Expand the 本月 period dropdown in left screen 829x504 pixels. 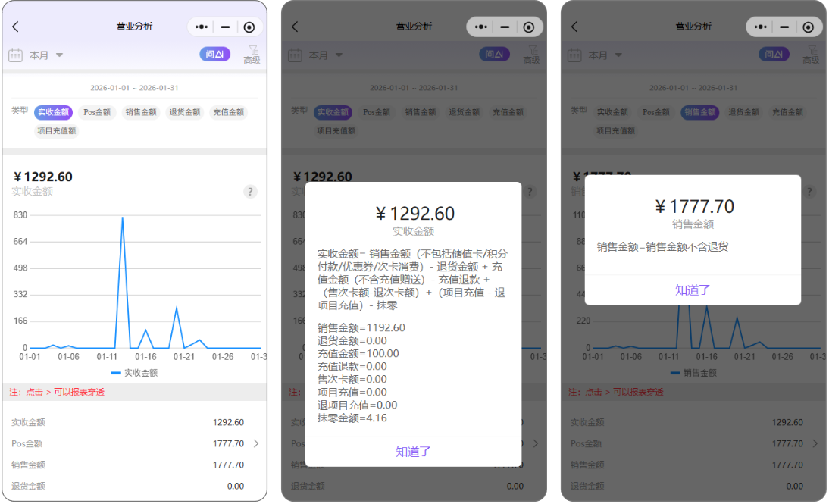[47, 55]
